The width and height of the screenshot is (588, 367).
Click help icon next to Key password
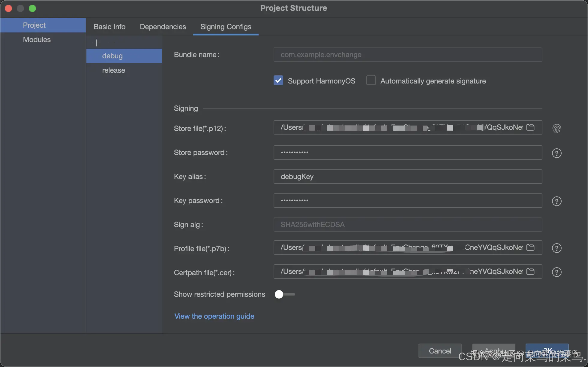point(556,201)
